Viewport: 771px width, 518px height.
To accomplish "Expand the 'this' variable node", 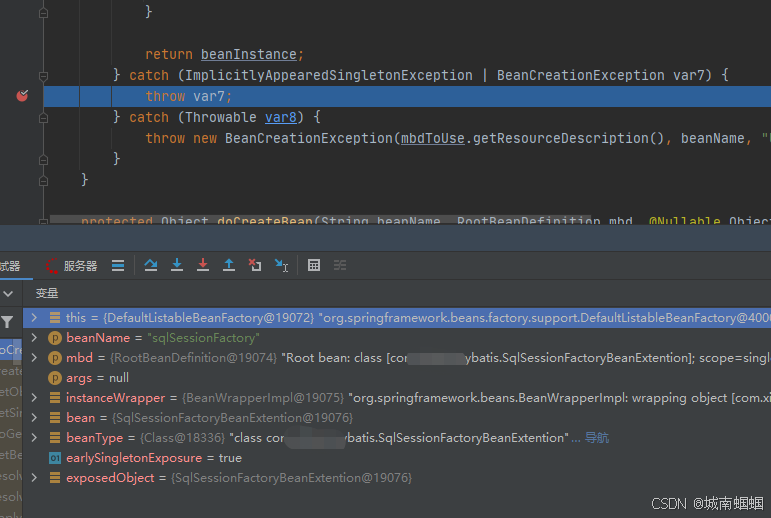I will (x=34, y=318).
